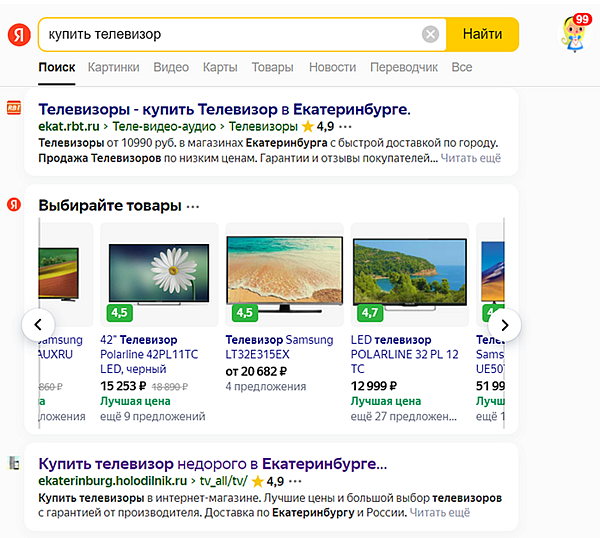Click the Выбирайте товары heading
Image resolution: width=600 pixels, height=538 pixels.
tap(110, 205)
